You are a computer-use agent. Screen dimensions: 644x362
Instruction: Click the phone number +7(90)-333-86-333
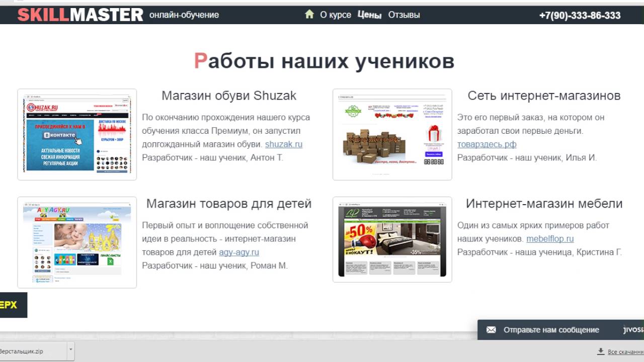(x=580, y=16)
